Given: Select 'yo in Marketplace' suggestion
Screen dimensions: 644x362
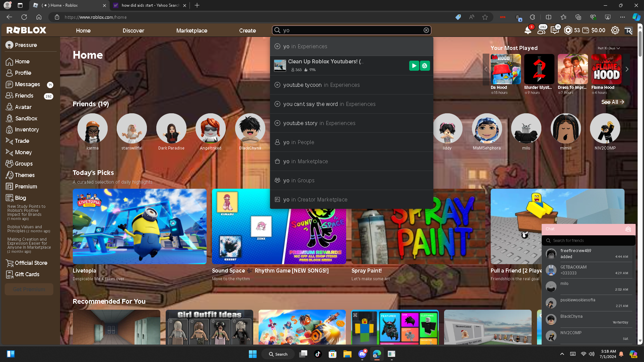Looking at the screenshot, I should click(352, 161).
